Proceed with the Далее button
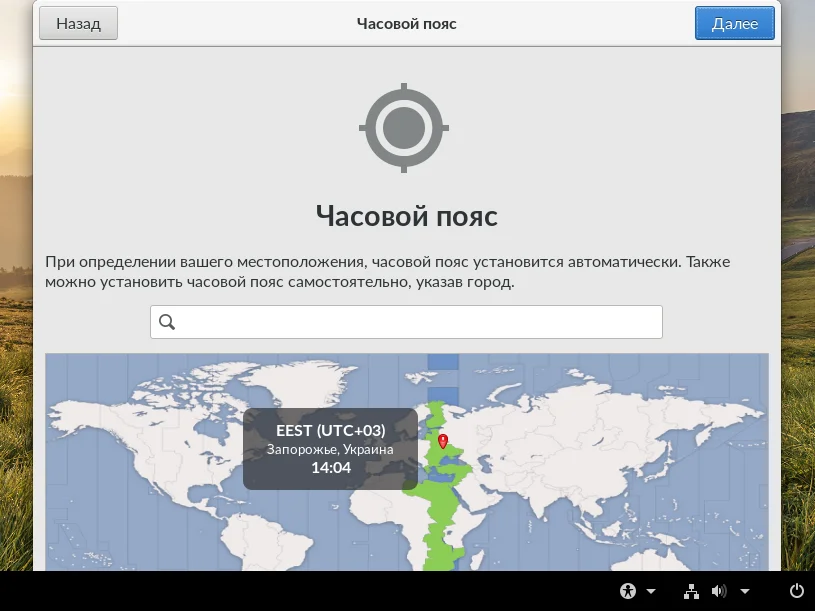 (734, 23)
